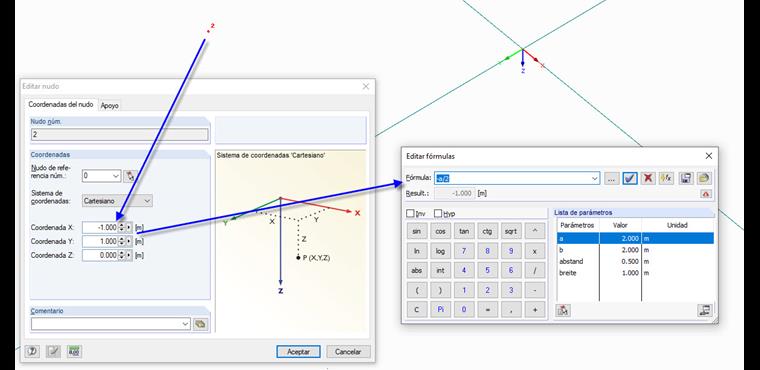Open the formula arrow button beside Coordenada Z
Screen dimensions: 760x370
[x=129, y=255]
